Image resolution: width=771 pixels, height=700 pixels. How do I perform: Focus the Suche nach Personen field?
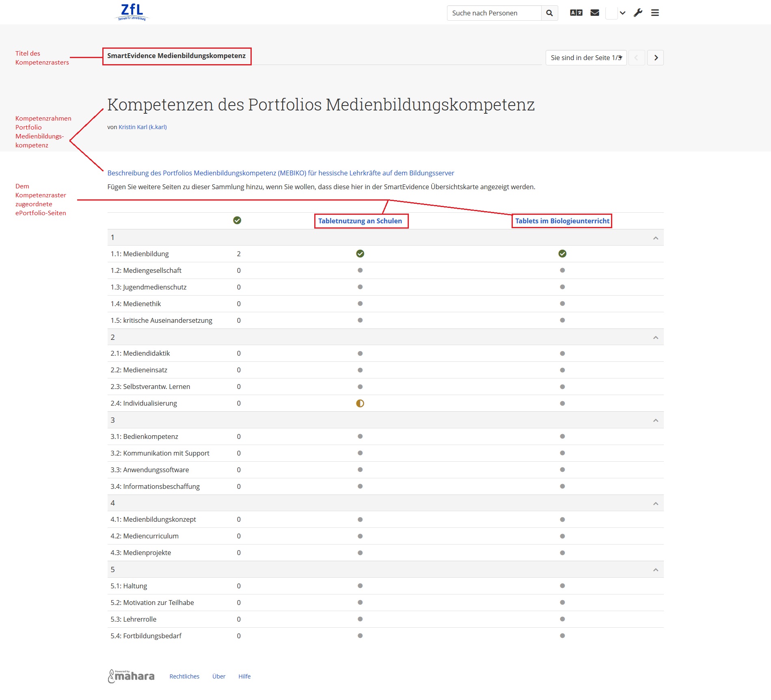pos(494,13)
